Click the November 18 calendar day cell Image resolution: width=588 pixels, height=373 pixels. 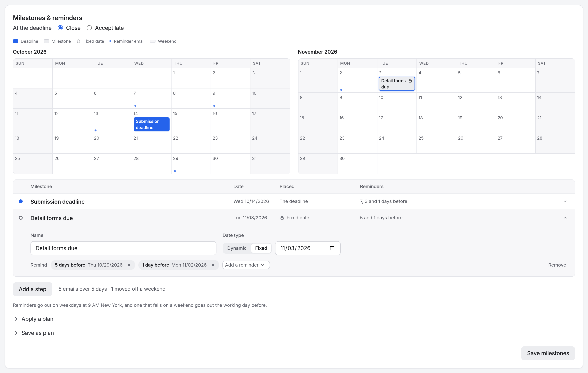click(x=436, y=123)
